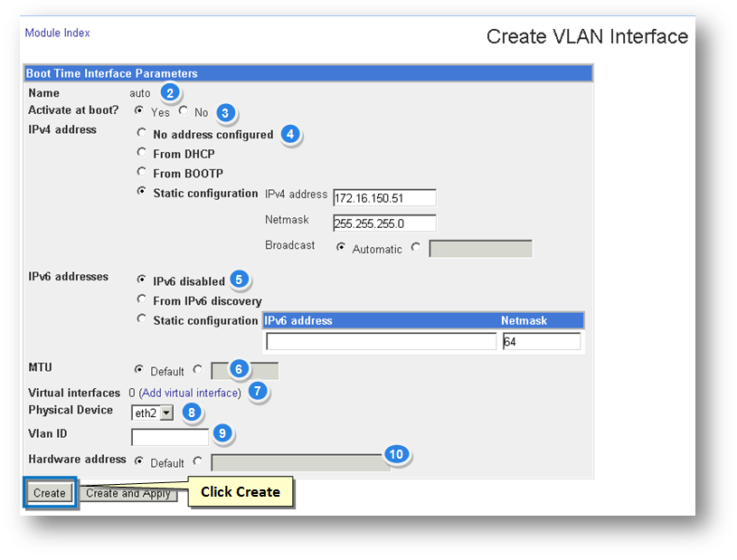Choose IPv4 Static configuration option

pos(141,192)
